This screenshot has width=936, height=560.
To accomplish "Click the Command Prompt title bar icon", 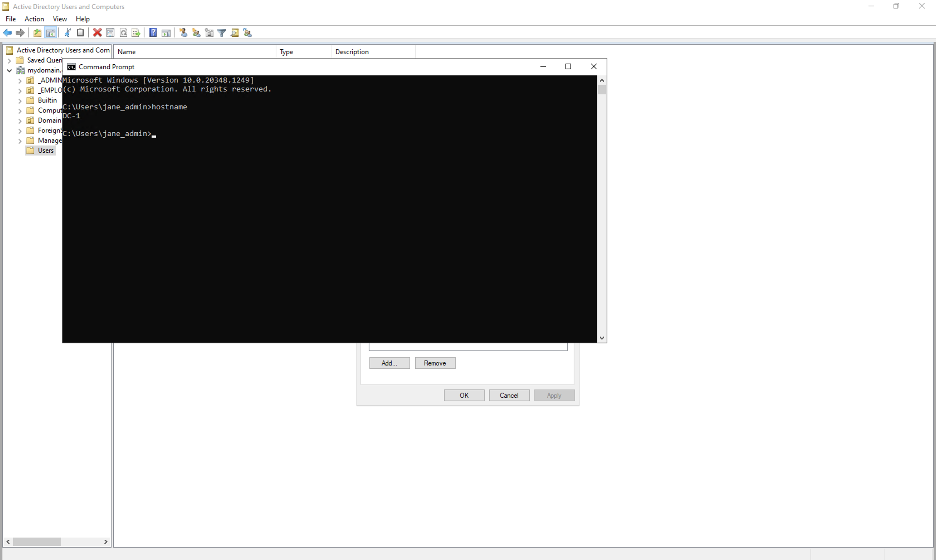I will pos(71,67).
